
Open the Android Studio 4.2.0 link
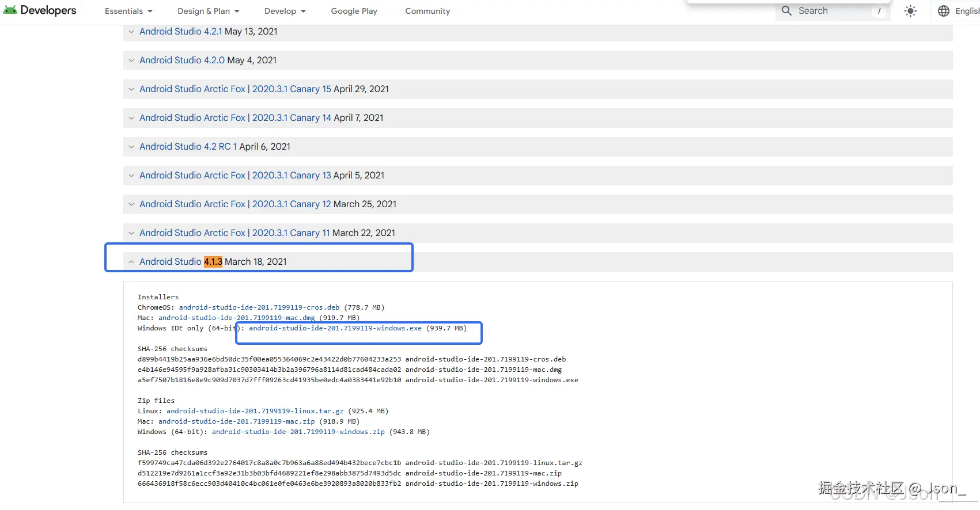coord(182,60)
